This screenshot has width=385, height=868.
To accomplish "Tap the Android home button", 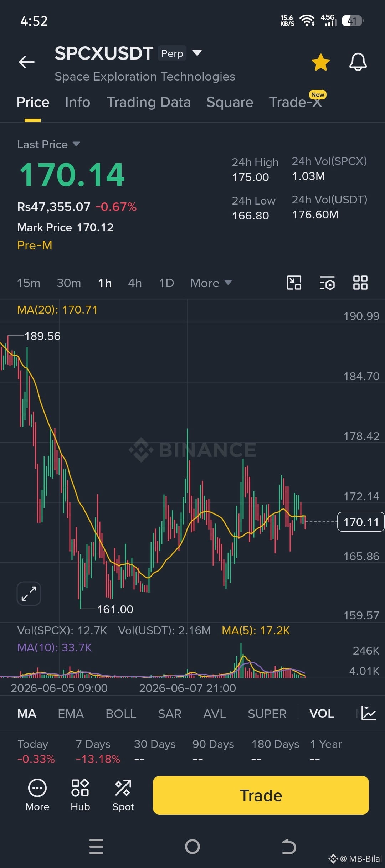I will [x=192, y=847].
